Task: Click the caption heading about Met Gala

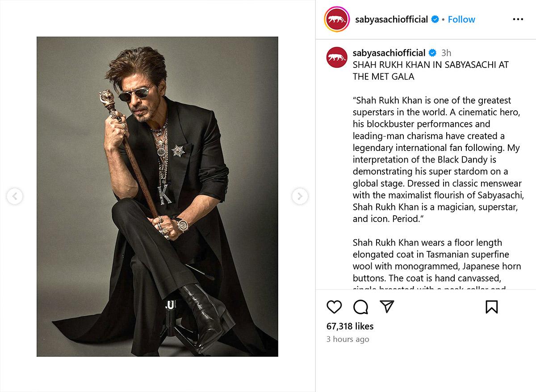Action: click(x=431, y=70)
